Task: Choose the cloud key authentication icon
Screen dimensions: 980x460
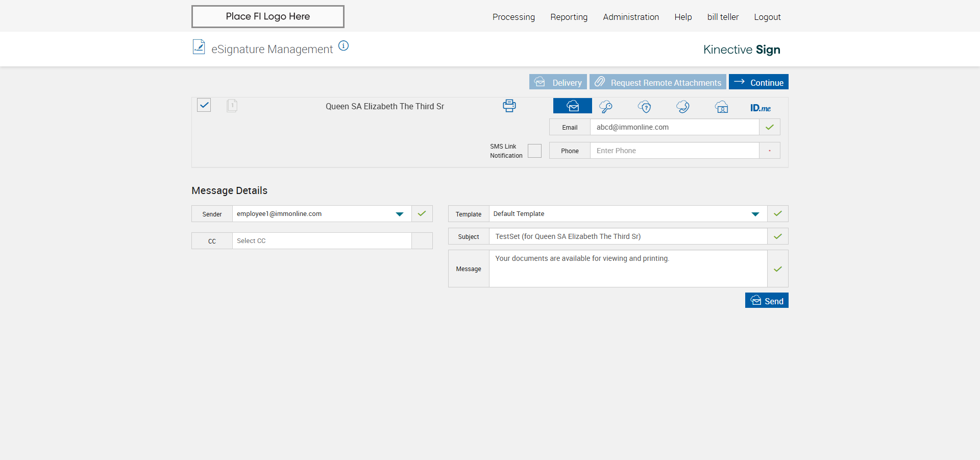Action: click(606, 107)
